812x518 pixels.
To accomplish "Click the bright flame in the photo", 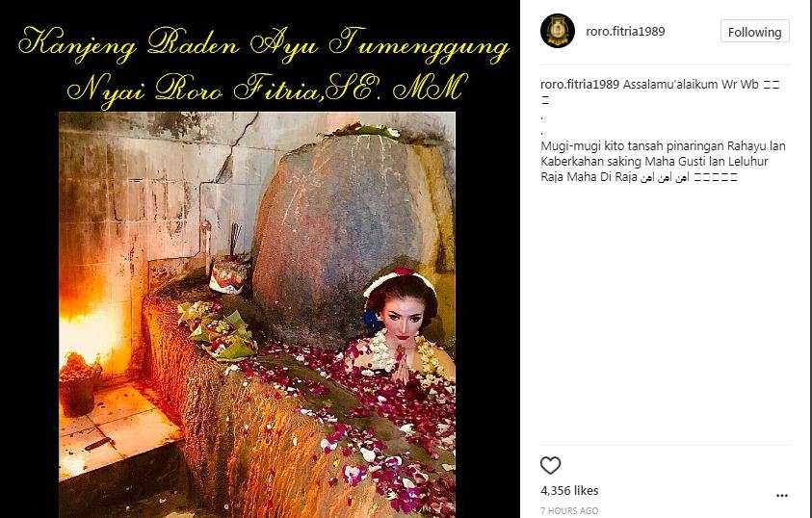I will coord(86,326).
